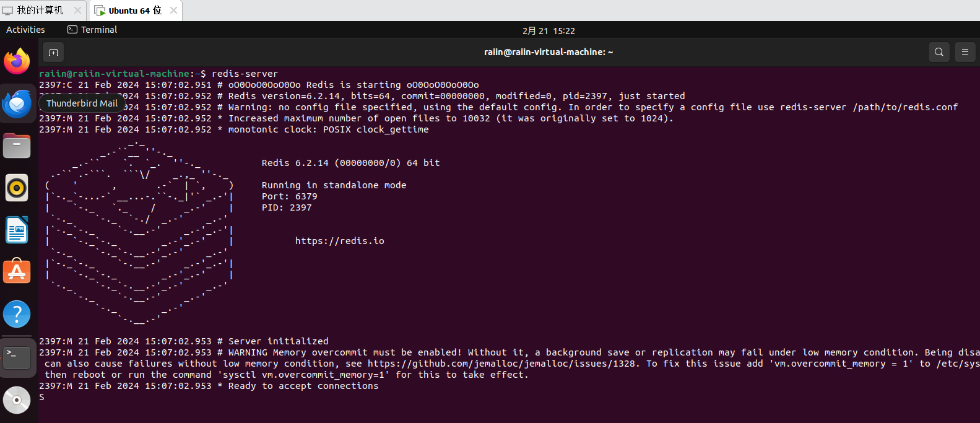Open the terminal hamburger menu
The height and width of the screenshot is (423, 980).
pos(965,53)
